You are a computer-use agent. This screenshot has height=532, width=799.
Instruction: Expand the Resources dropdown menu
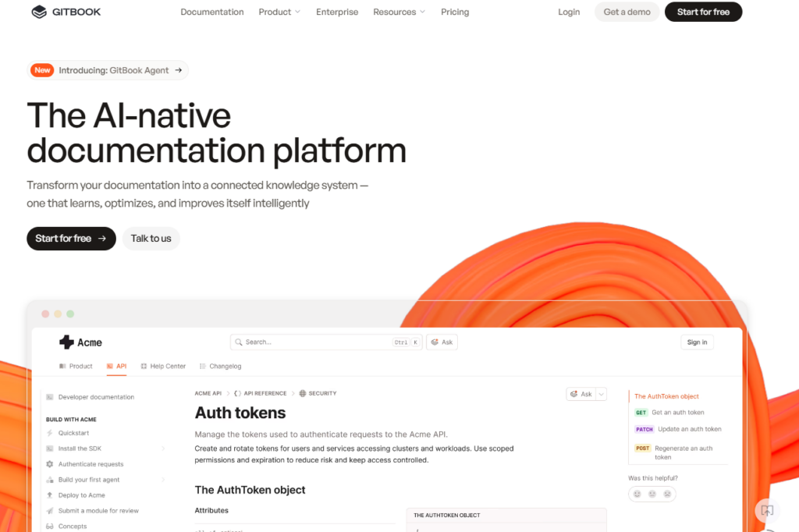[x=399, y=12]
